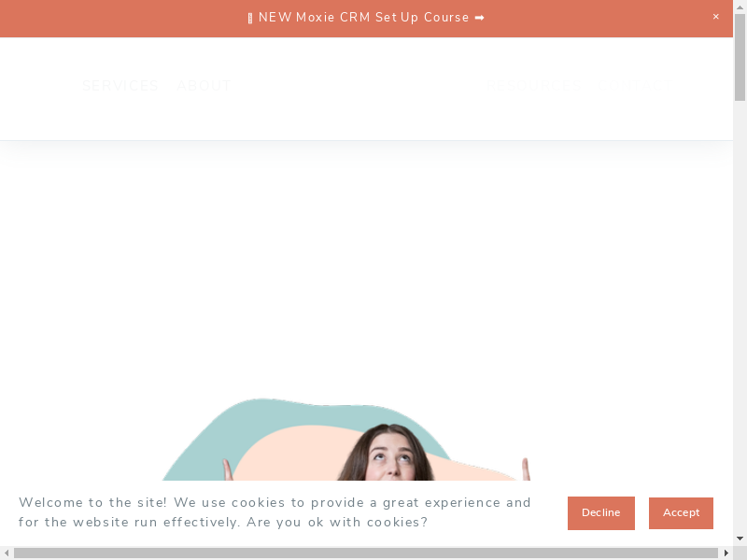The height and width of the screenshot is (560, 747).
Task: Click the vertical scrollbar up arrow
Action: [740, 7]
